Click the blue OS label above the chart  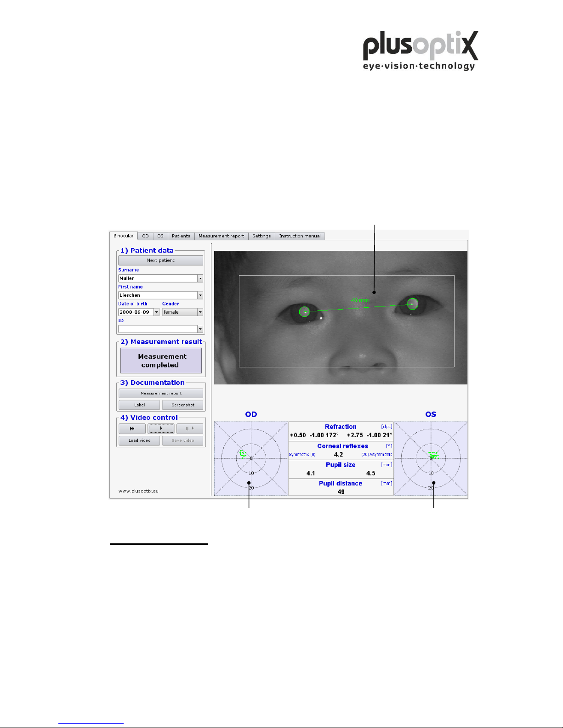431,414
